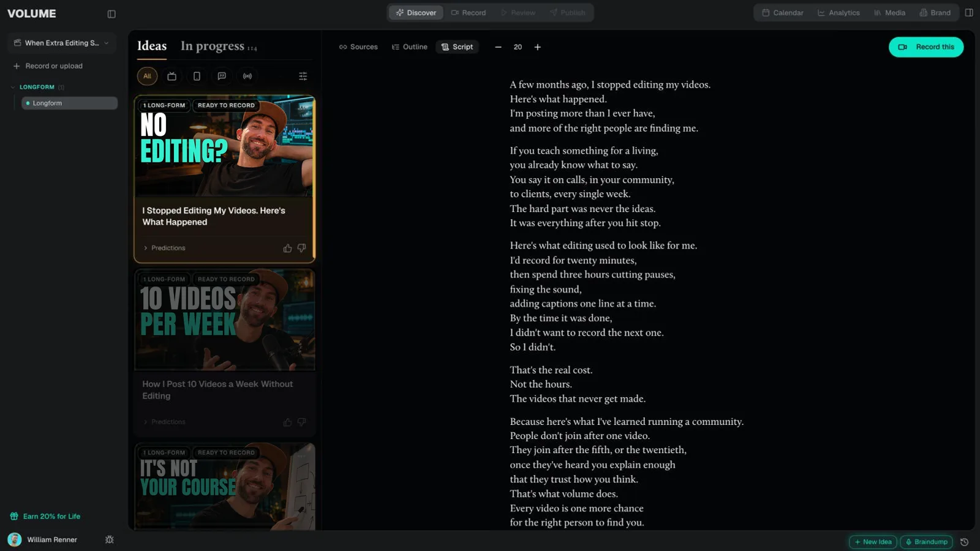Viewport: 980px width, 551px height.
Task: Click the VOLUME logo
Action: [x=32, y=13]
